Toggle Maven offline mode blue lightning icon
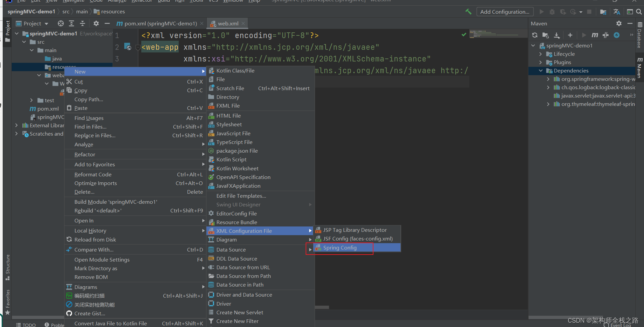The width and height of the screenshot is (644, 327). 617,35
